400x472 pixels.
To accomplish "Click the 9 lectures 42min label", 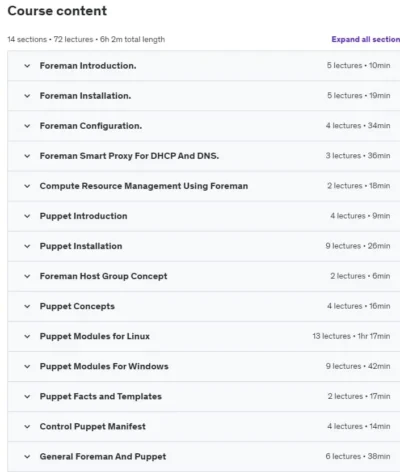I will [358, 366].
